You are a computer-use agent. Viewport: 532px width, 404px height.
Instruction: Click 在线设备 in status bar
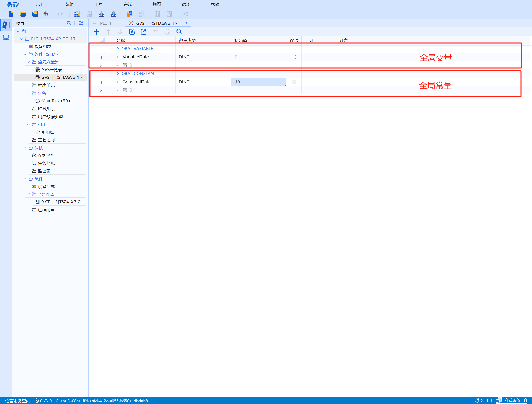[x=512, y=400]
